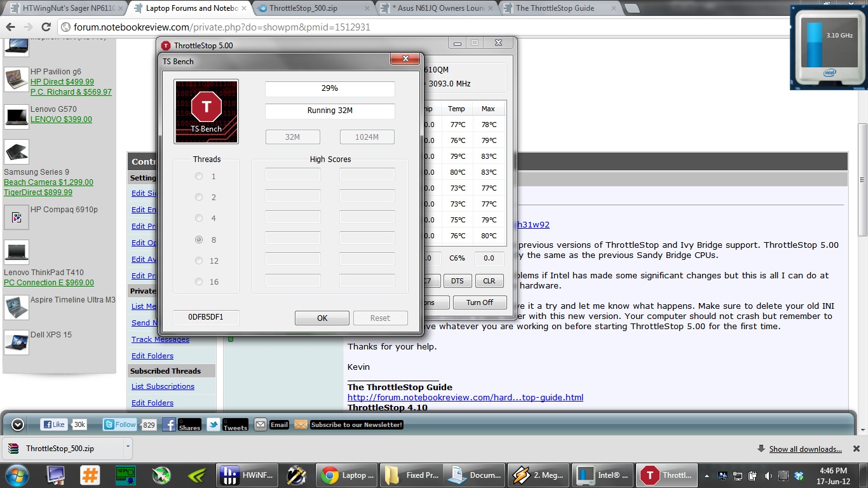Open Chrome Laptop window from taskbar
868x488 pixels.
tap(347, 475)
